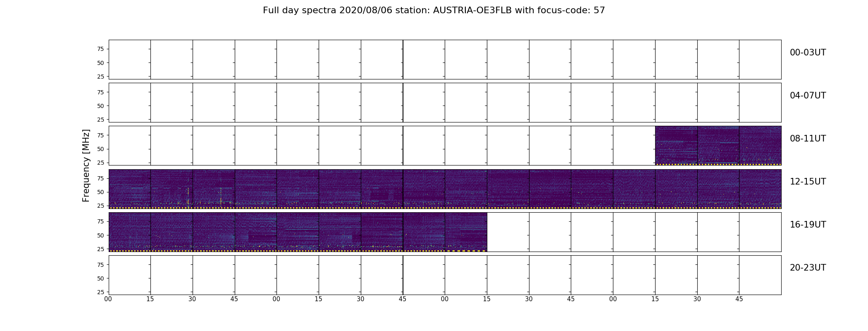Select the 50 tick of the 16-19UT row

(100, 235)
